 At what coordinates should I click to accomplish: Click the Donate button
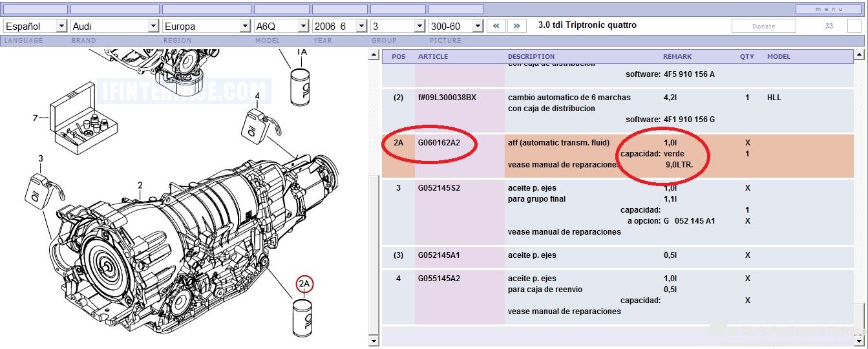pos(763,26)
